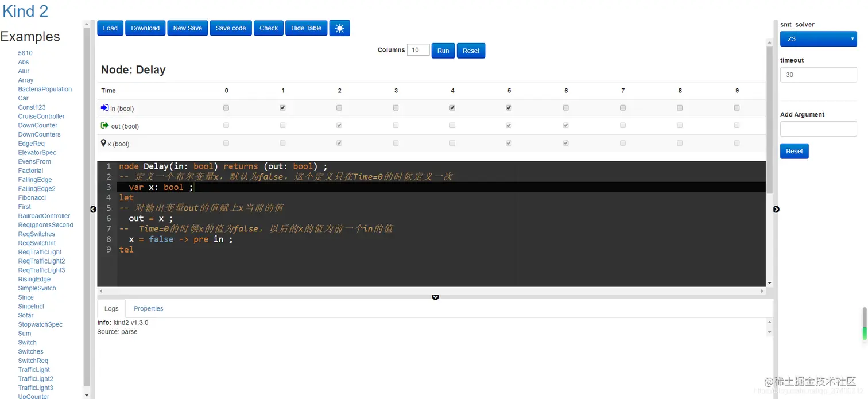
Task: Focus the timeout input field
Action: click(x=818, y=75)
